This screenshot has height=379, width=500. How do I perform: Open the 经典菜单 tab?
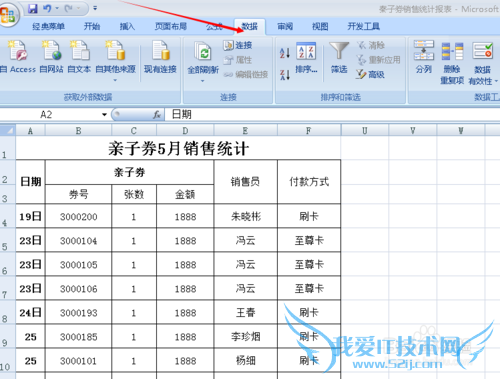tap(48, 26)
